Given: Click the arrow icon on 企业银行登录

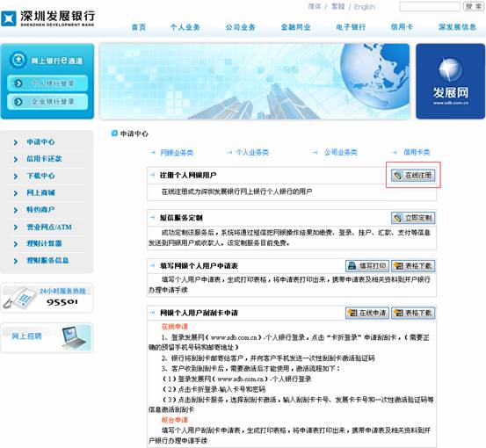Looking at the screenshot, I should (x=18, y=102).
